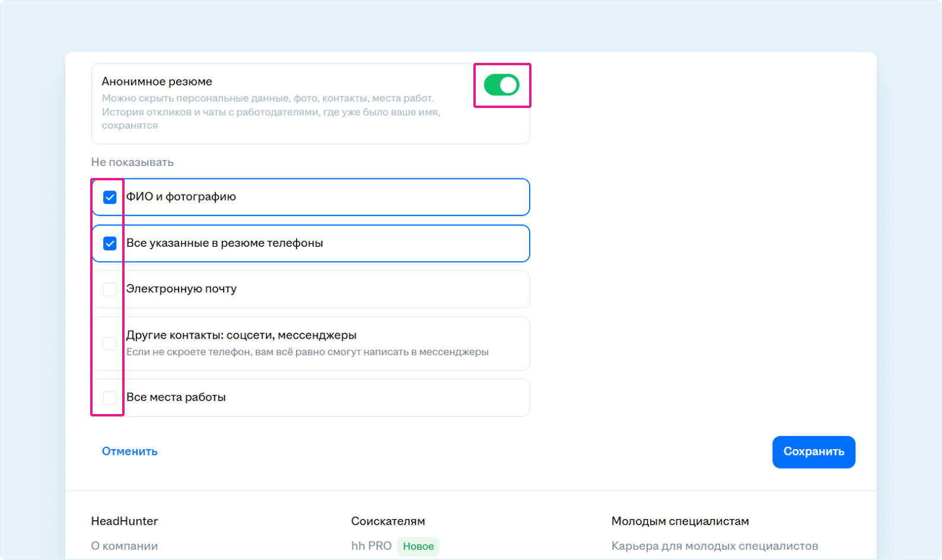Enable the Все места работы checkbox
942x560 pixels.
[x=110, y=397]
